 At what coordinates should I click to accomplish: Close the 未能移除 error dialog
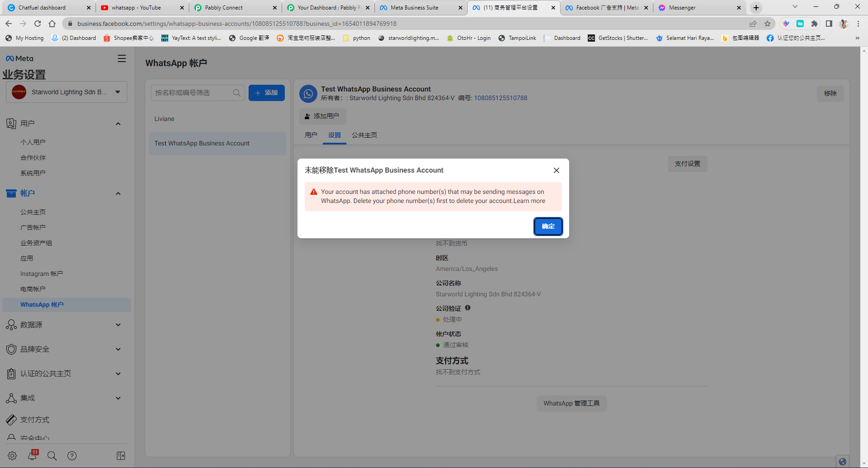tap(556, 170)
